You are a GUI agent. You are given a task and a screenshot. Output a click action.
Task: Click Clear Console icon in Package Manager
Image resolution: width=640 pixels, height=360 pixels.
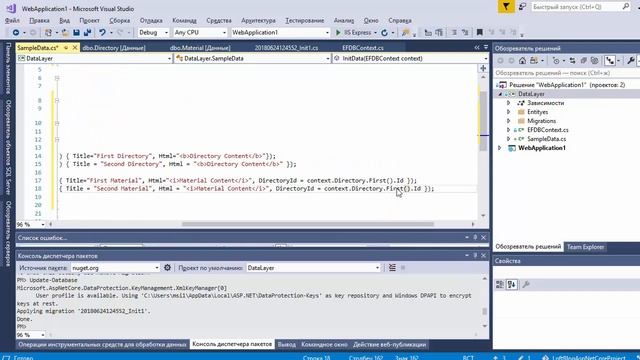[x=392, y=268]
